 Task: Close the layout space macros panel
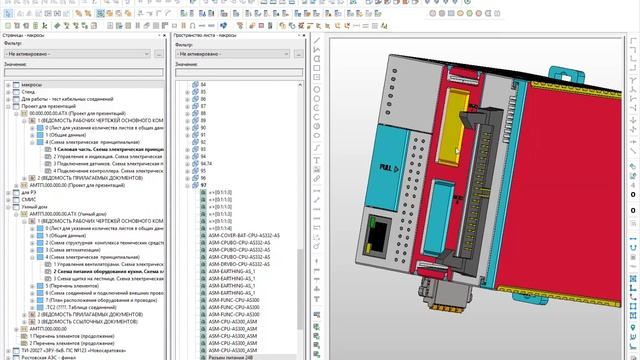[304, 36]
